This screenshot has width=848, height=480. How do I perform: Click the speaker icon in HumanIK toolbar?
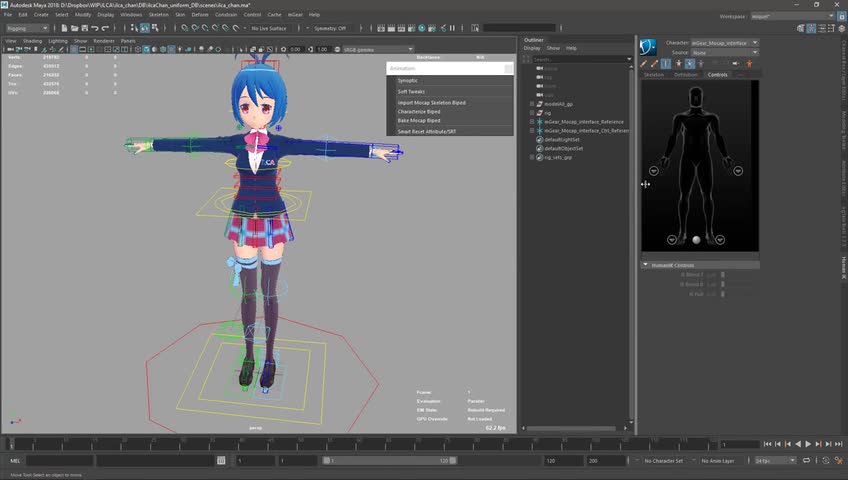click(736, 64)
